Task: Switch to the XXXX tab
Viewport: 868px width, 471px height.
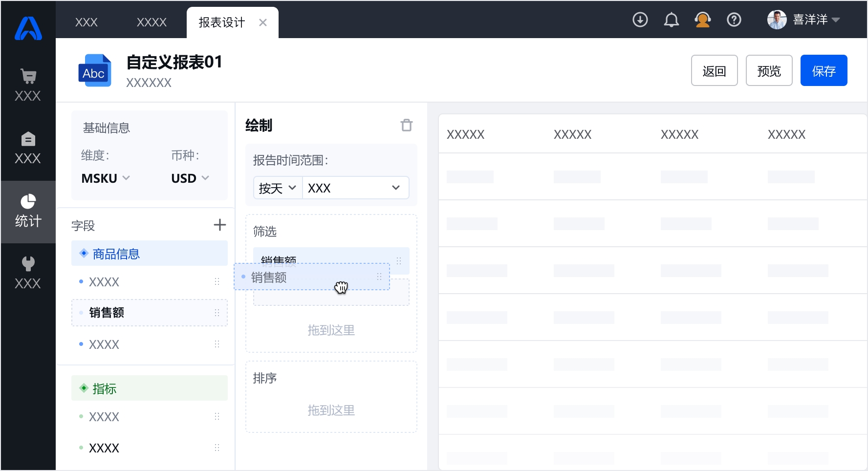Action: 152,22
